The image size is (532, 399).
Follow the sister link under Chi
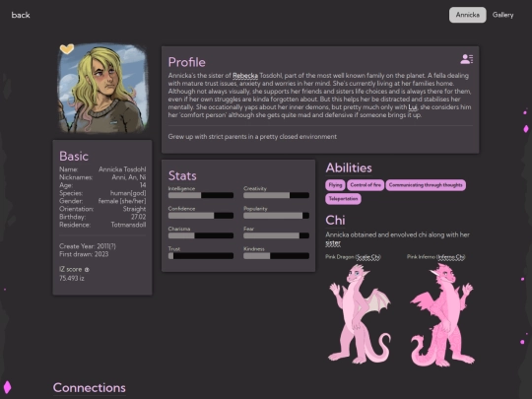(x=333, y=243)
